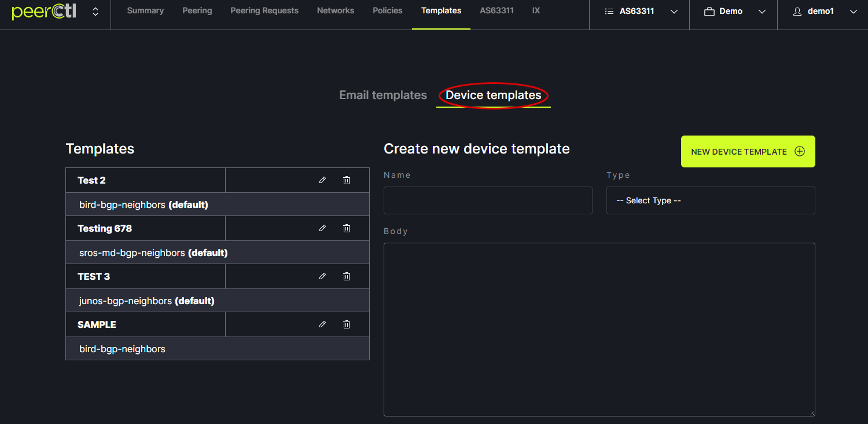Edit TEST 3 template with pencil icon
868x424 pixels.
pyautogui.click(x=322, y=276)
